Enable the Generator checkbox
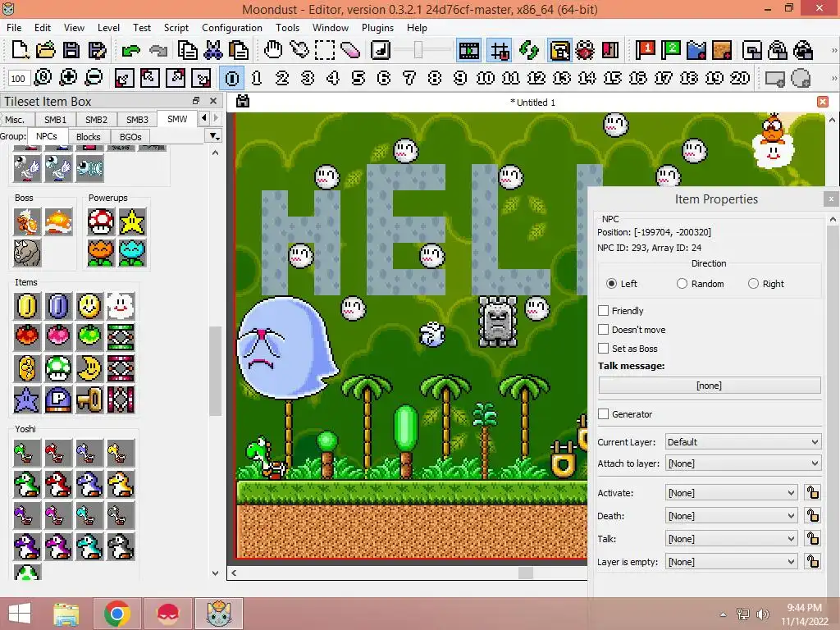Viewport: 840px width, 630px height. (x=603, y=414)
